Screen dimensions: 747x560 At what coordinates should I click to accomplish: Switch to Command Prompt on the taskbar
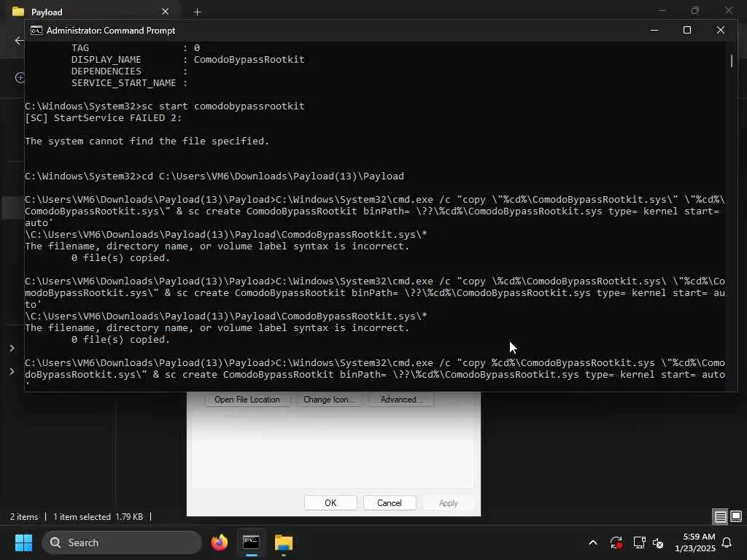(251, 542)
